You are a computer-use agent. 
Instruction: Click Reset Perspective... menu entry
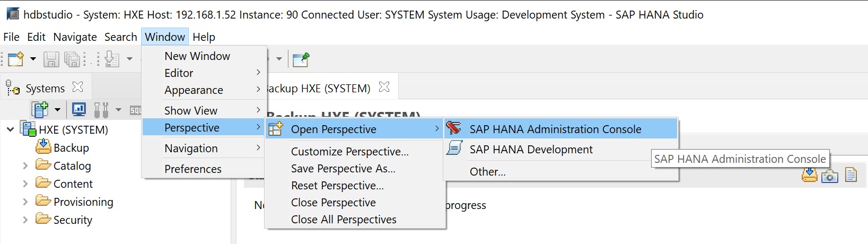337,186
